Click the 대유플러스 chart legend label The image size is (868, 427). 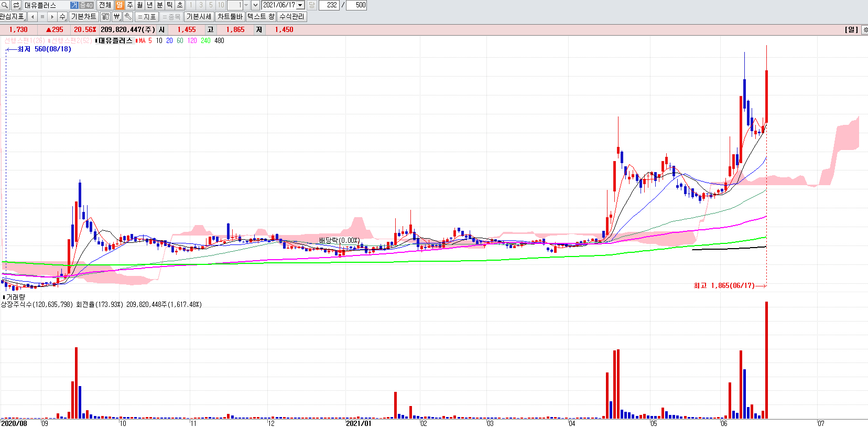[115, 40]
